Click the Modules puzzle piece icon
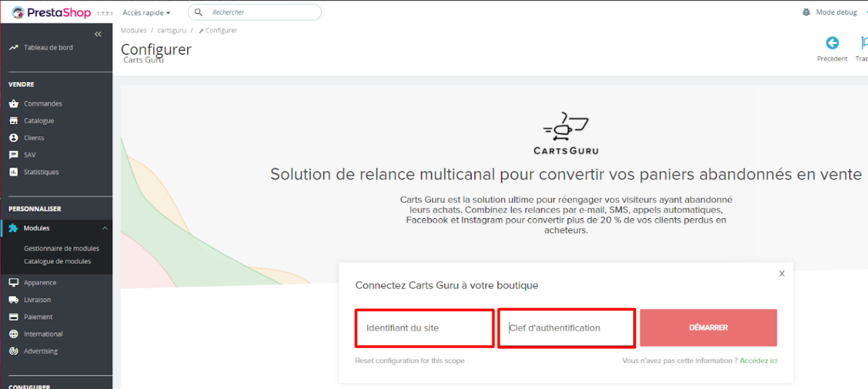868x389 pixels. click(13, 228)
